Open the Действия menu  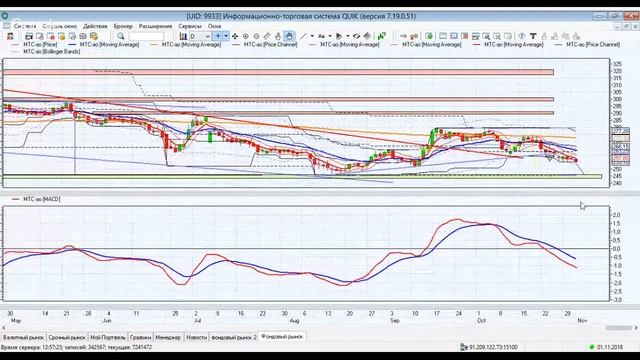point(95,26)
